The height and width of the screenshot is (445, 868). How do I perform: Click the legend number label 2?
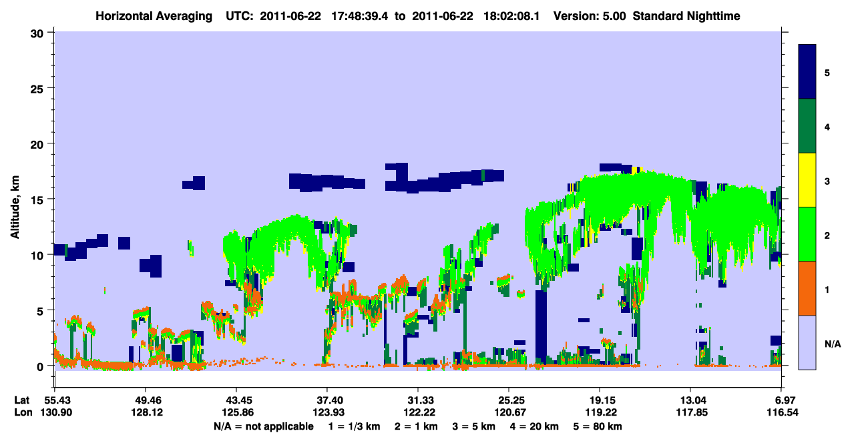click(827, 235)
